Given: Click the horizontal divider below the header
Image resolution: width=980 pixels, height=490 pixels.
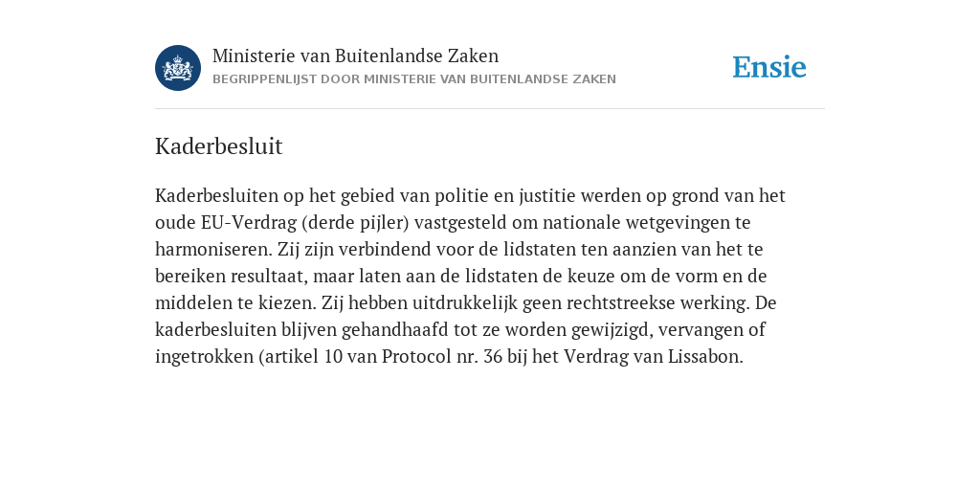Looking at the screenshot, I should pyautogui.click(x=490, y=109).
